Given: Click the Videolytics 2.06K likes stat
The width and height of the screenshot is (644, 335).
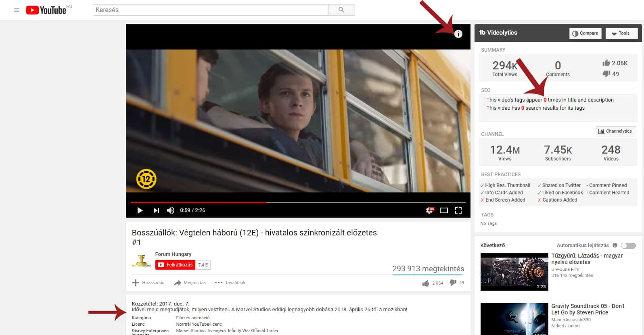Looking at the screenshot, I should point(615,63).
